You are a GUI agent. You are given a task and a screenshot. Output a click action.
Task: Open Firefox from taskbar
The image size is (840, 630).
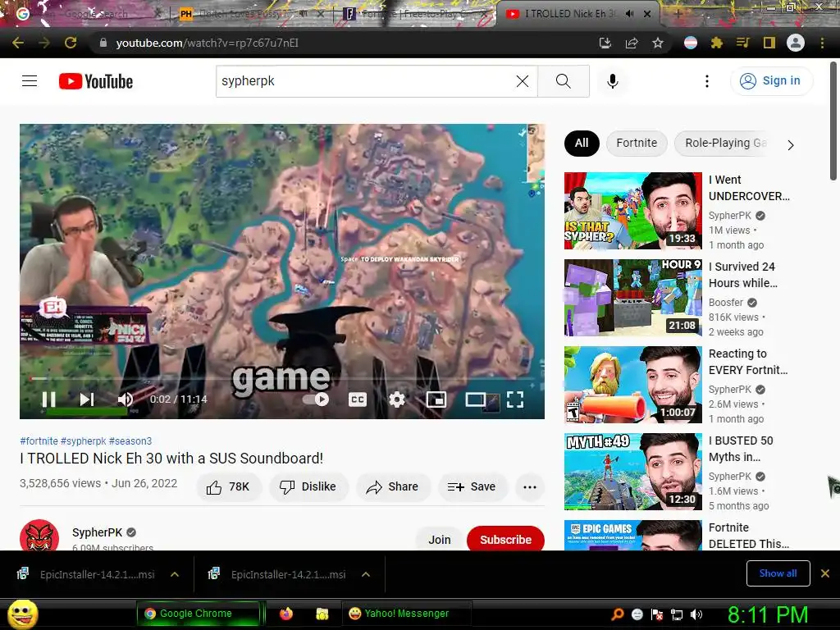(286, 614)
